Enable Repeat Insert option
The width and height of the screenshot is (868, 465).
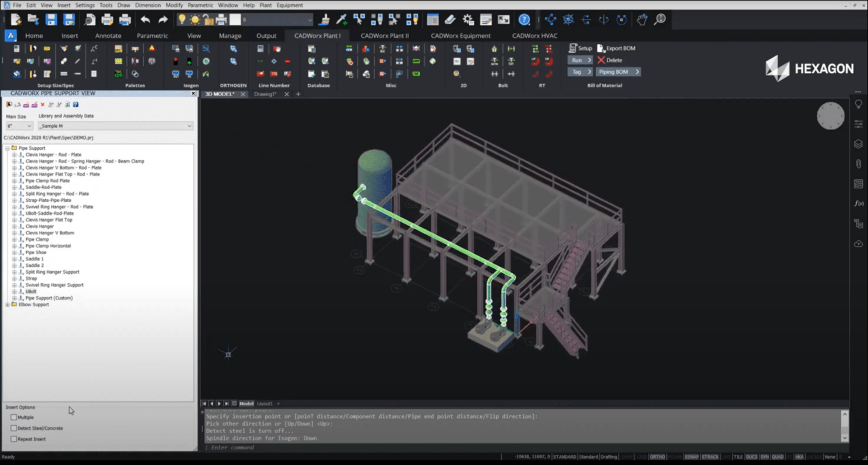pyautogui.click(x=14, y=439)
